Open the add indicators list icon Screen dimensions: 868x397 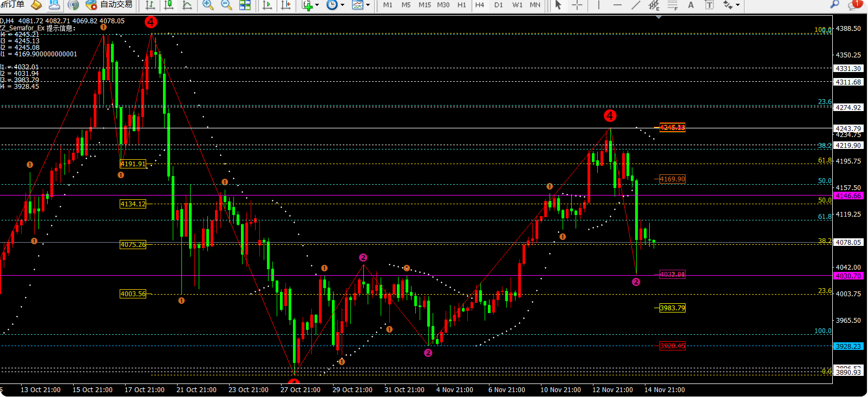coord(308,5)
